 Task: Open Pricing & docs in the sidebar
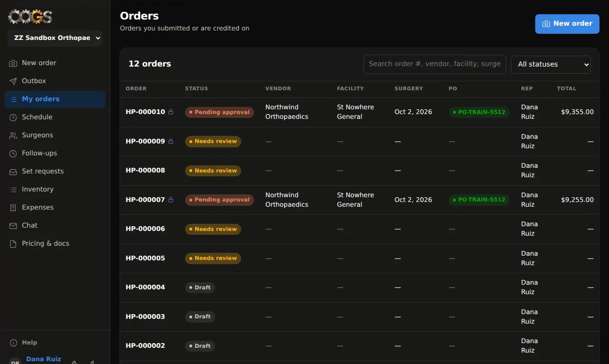point(55,243)
